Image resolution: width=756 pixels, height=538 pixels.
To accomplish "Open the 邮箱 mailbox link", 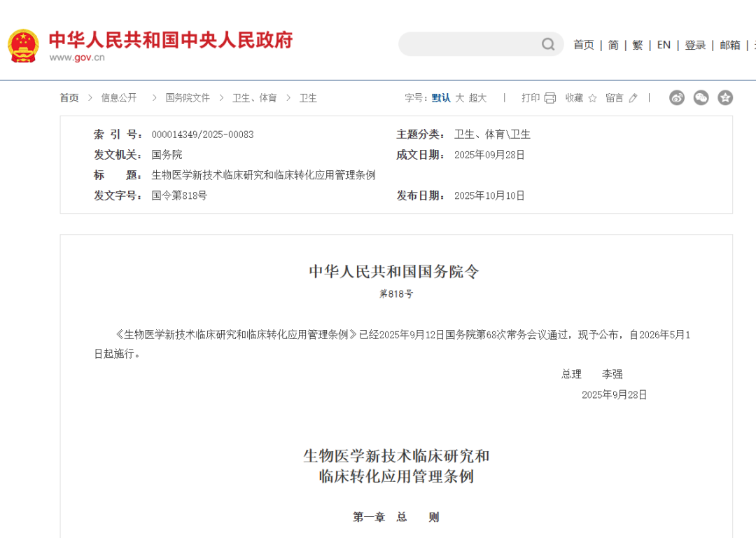I will click(x=730, y=45).
